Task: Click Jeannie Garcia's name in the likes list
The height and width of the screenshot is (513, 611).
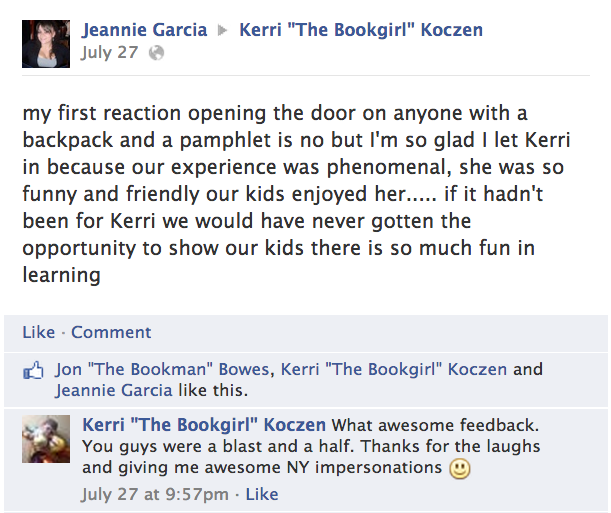Action: (x=114, y=390)
